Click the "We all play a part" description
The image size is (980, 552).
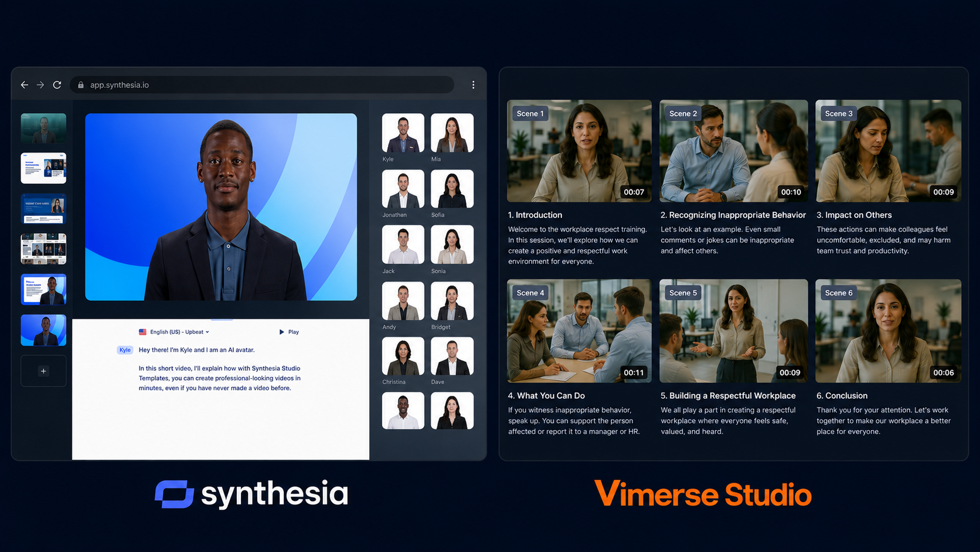click(x=728, y=421)
